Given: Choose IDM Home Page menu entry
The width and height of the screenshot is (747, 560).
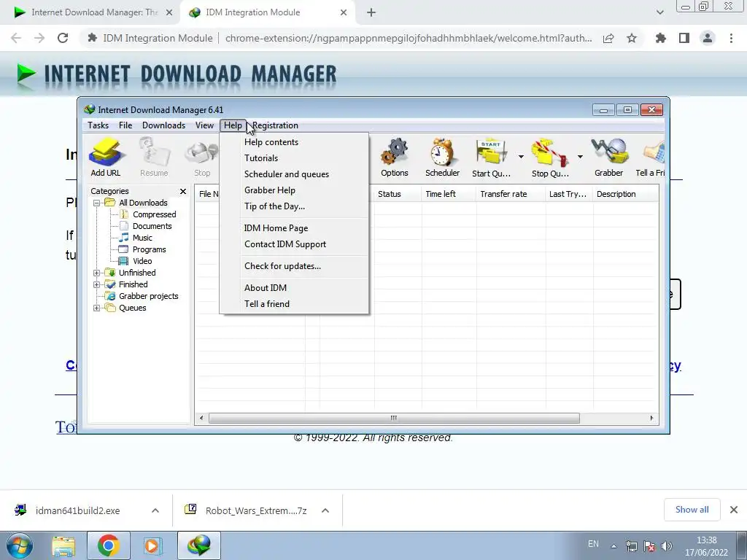Looking at the screenshot, I should tap(294, 228).
